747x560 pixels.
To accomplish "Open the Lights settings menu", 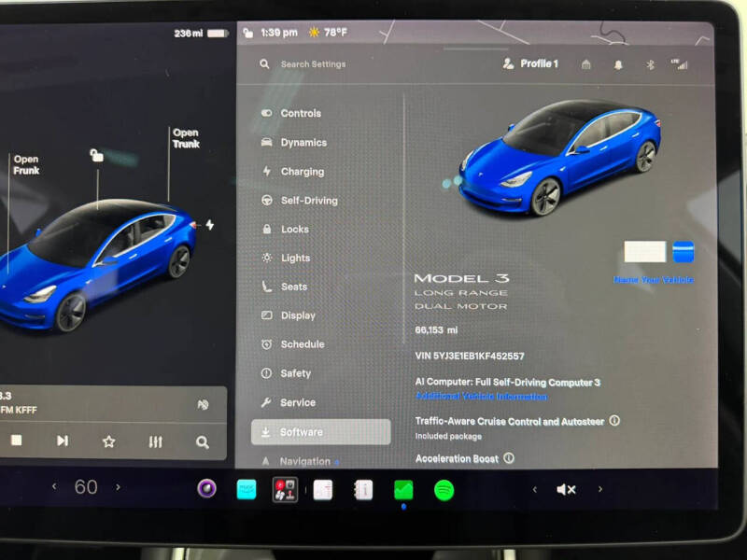I will point(286,258).
